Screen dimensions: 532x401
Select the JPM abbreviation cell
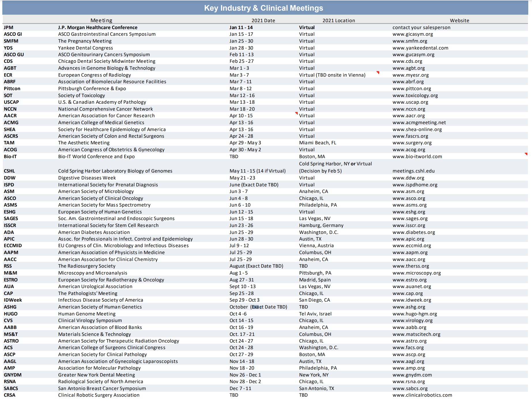pos(9,28)
